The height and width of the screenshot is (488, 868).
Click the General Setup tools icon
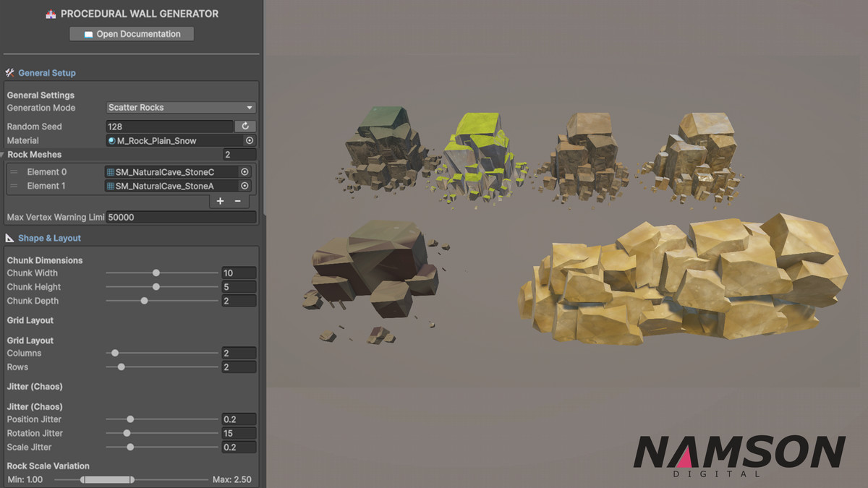point(10,73)
